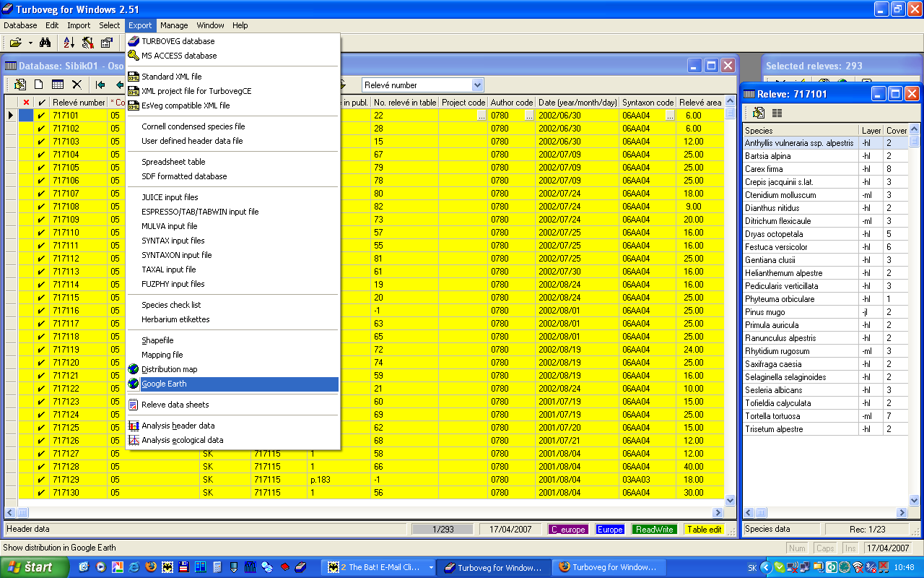Open Project code lookup button for 717101
This screenshot has height=578, width=924.
pos(481,116)
